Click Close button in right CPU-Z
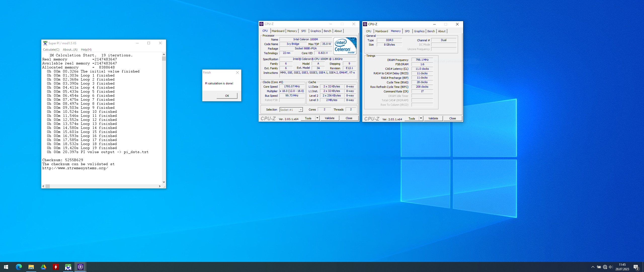 (x=453, y=118)
